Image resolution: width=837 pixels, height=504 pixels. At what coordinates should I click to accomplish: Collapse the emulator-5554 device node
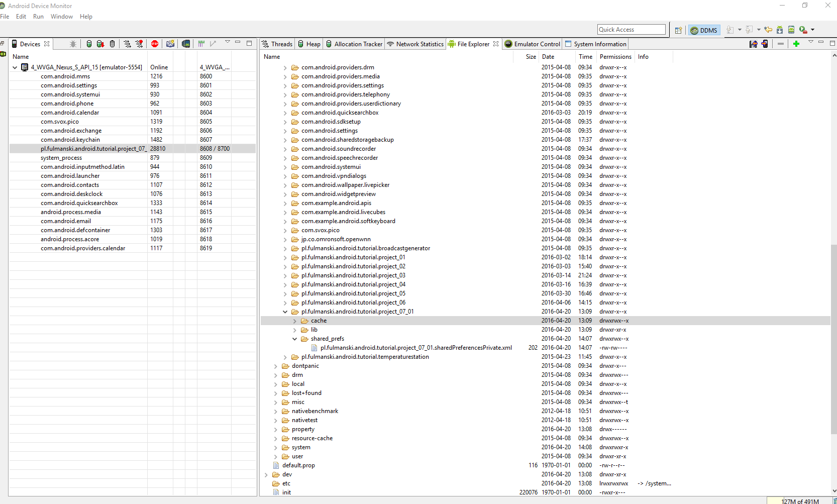click(x=15, y=67)
